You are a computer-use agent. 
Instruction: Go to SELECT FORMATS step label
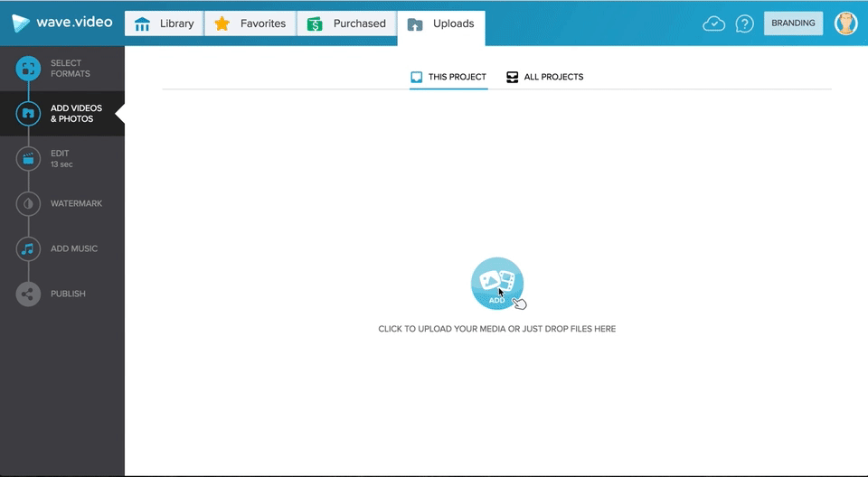pos(71,68)
